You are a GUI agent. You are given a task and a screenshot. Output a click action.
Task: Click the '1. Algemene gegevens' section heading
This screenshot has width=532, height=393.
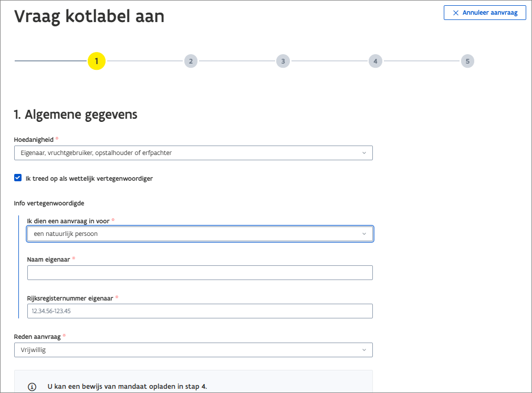click(x=76, y=114)
